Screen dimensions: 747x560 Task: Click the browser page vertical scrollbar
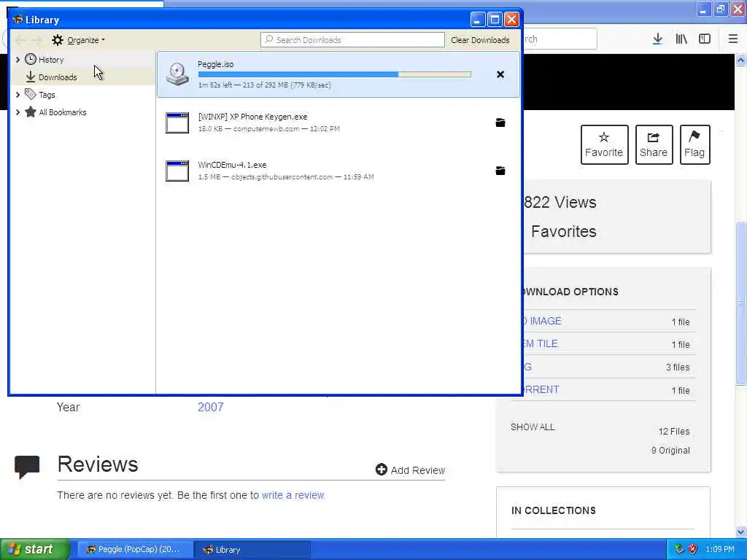740,303
